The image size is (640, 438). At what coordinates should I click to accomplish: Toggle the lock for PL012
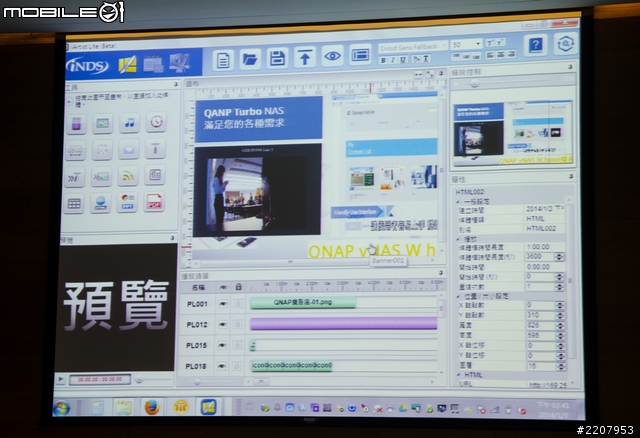click(x=237, y=324)
